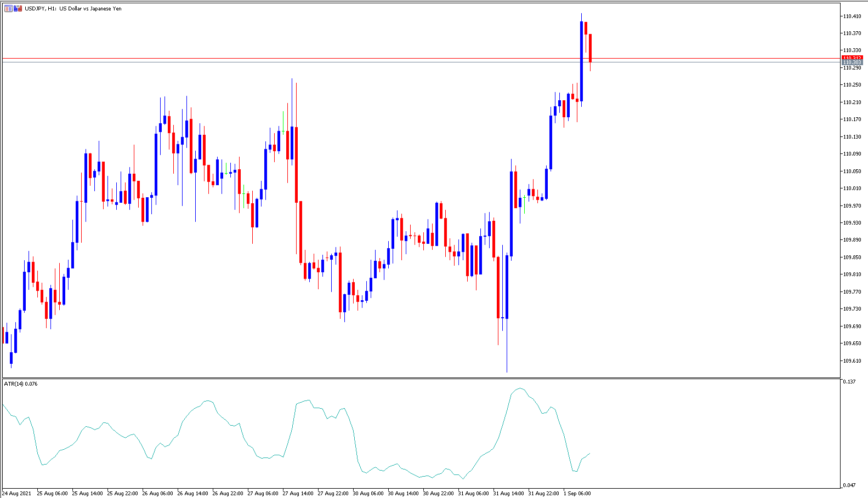
Task: Click the 110.050 price scale label
Action: [x=852, y=171]
